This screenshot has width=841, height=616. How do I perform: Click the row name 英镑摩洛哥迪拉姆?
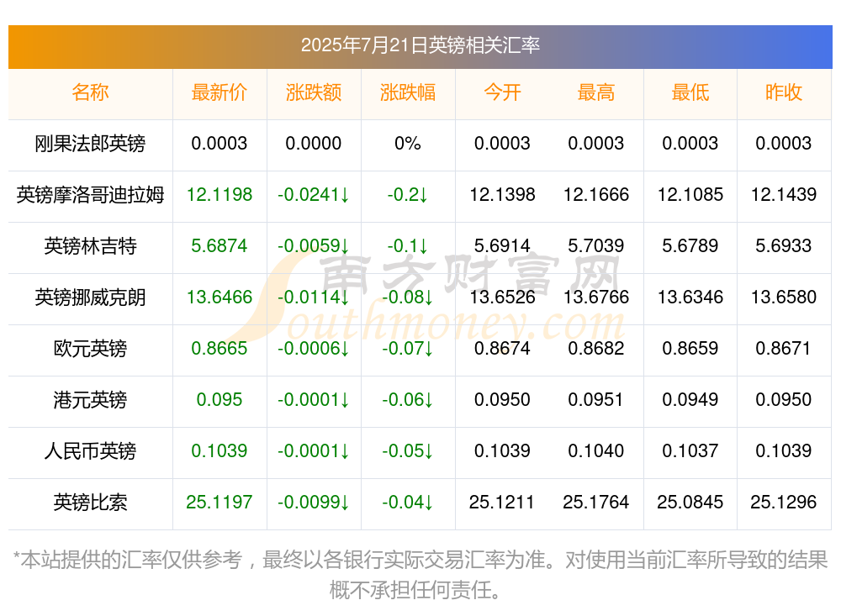pos(90,195)
